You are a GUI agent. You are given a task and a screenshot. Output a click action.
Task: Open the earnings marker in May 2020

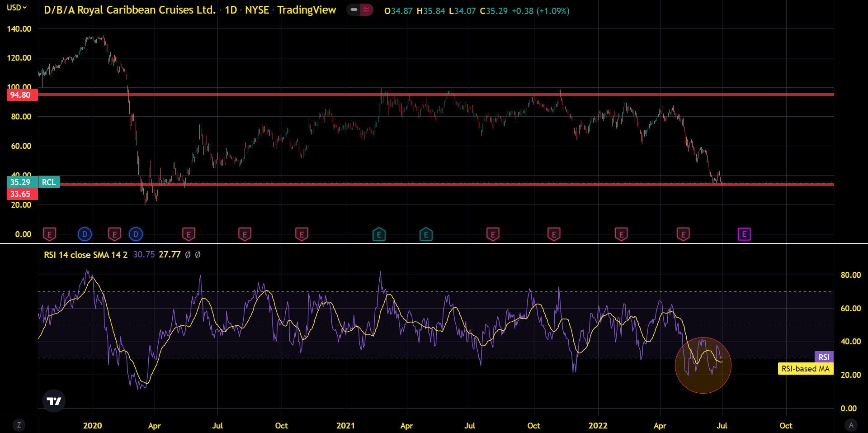(189, 234)
